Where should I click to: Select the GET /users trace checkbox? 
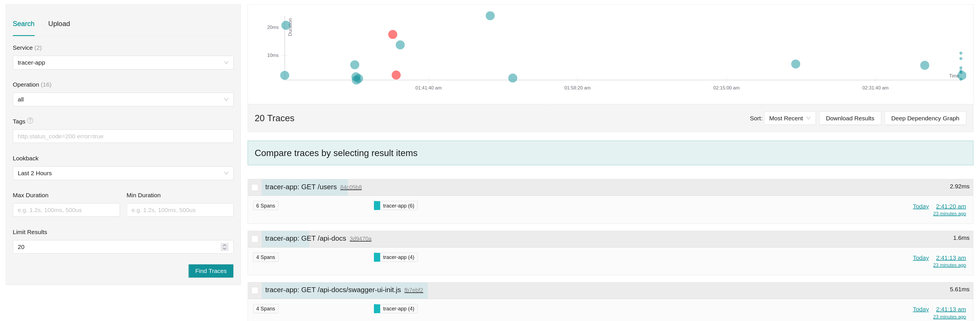(255, 187)
